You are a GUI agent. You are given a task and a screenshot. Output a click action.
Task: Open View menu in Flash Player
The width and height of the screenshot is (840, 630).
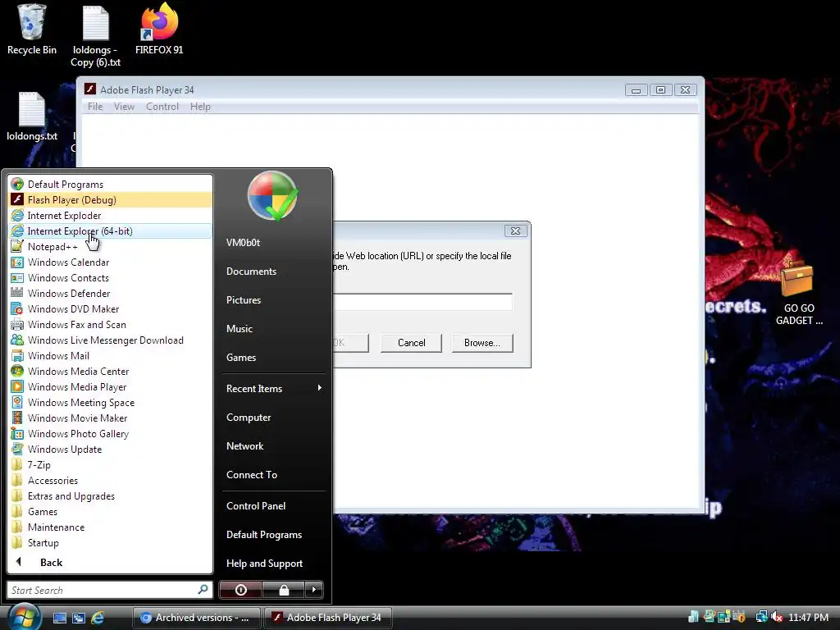click(x=124, y=106)
